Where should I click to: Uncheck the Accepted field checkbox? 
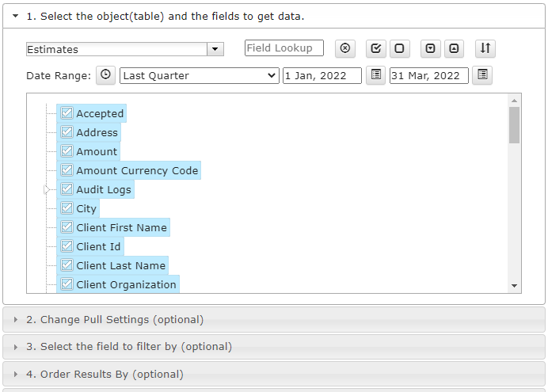tap(67, 113)
